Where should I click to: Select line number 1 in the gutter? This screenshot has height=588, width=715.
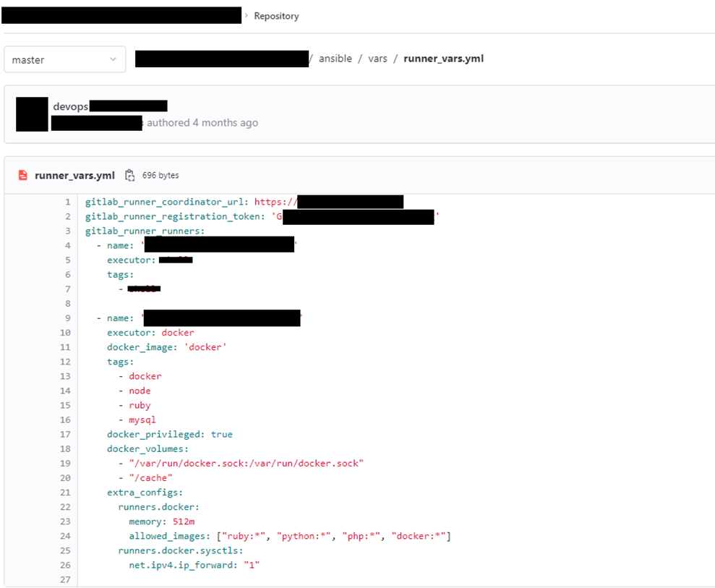tap(68, 203)
